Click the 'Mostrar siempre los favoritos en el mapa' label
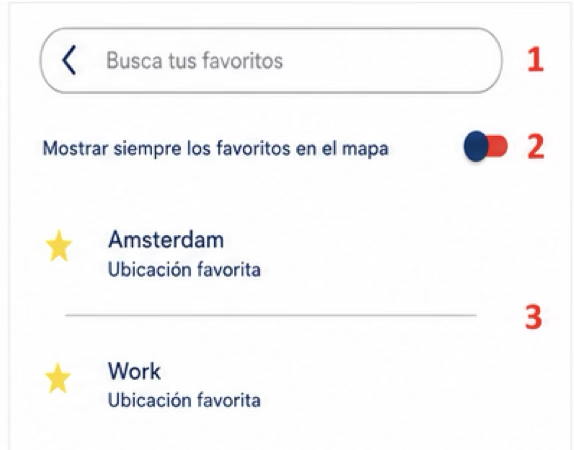Viewport: 574px width, 450px height. pyautogui.click(x=215, y=149)
